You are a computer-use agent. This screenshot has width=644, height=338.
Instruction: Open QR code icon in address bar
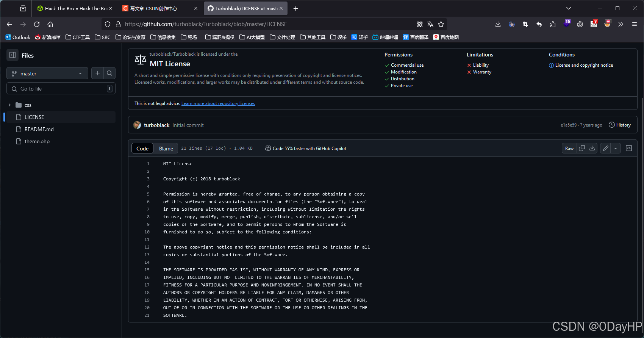click(x=420, y=24)
